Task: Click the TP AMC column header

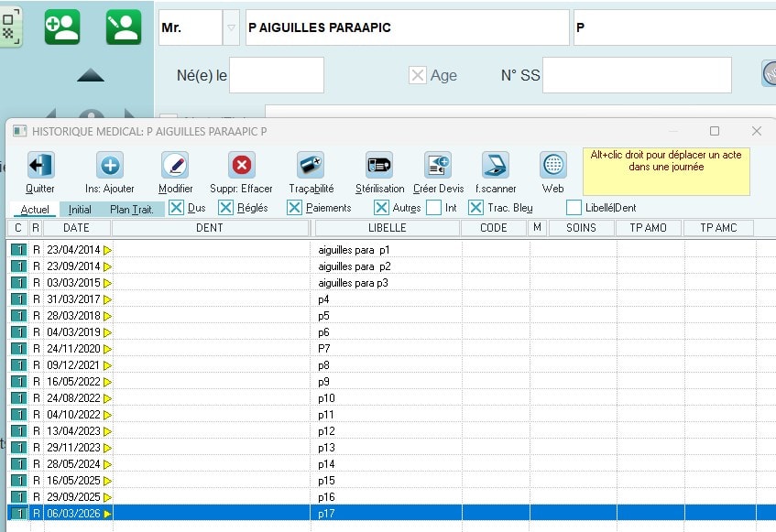Action: 718,228
